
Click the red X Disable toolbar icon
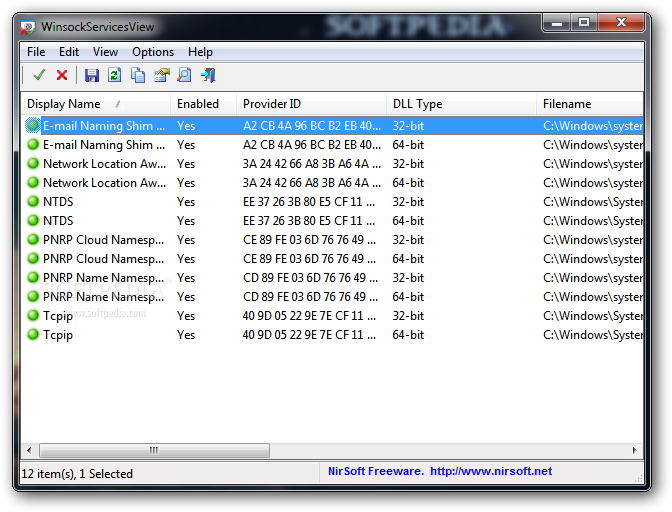click(x=62, y=75)
